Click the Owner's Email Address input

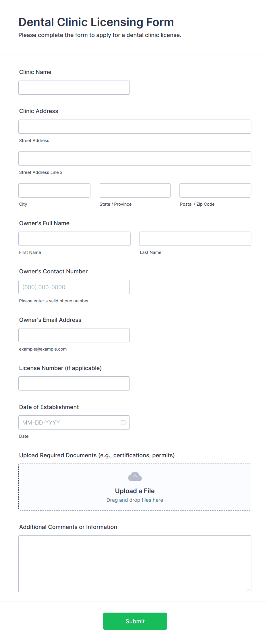tap(74, 335)
